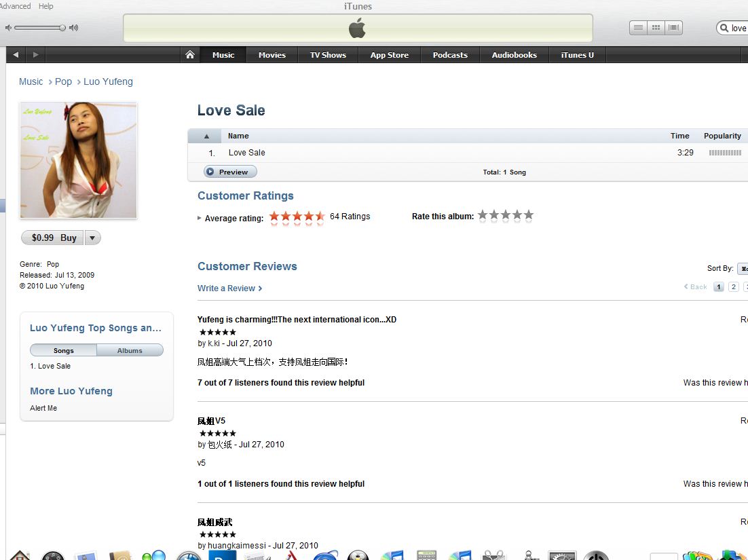
Task: Click reviewer name huangkaimessi
Action: (237, 545)
